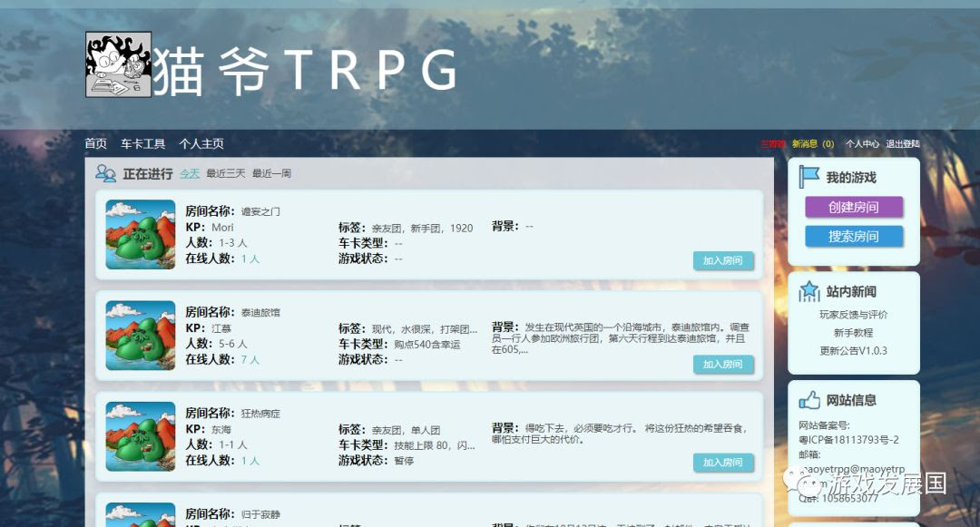The width and height of the screenshot is (980, 527).
Task: Click the 暂停 game status value
Action: click(404, 461)
